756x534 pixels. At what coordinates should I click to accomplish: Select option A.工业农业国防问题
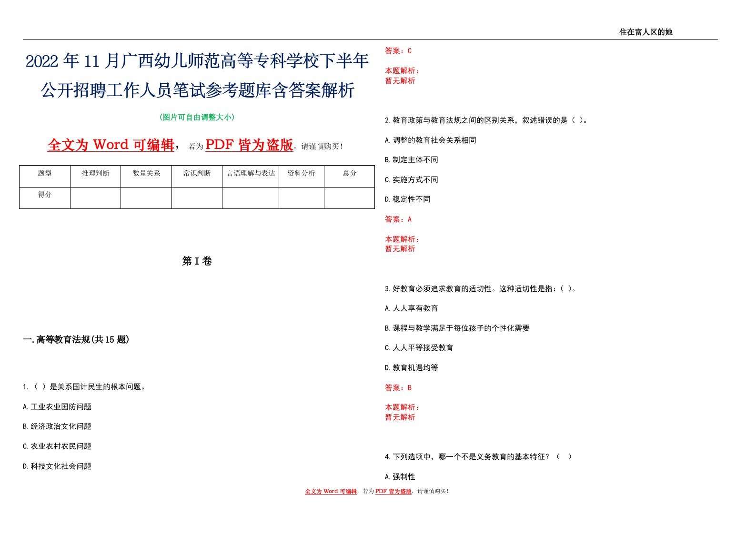click(57, 407)
